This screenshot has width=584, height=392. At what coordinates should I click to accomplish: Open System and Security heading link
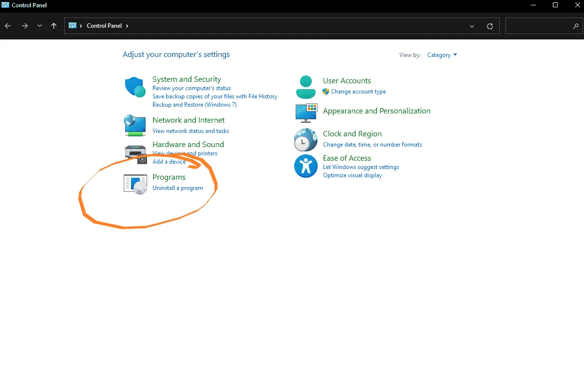187,79
